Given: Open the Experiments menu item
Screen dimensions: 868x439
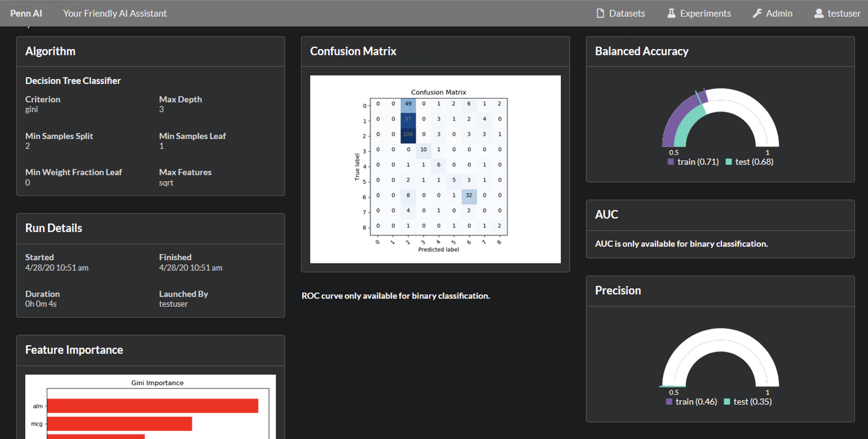Looking at the screenshot, I should coord(705,13).
